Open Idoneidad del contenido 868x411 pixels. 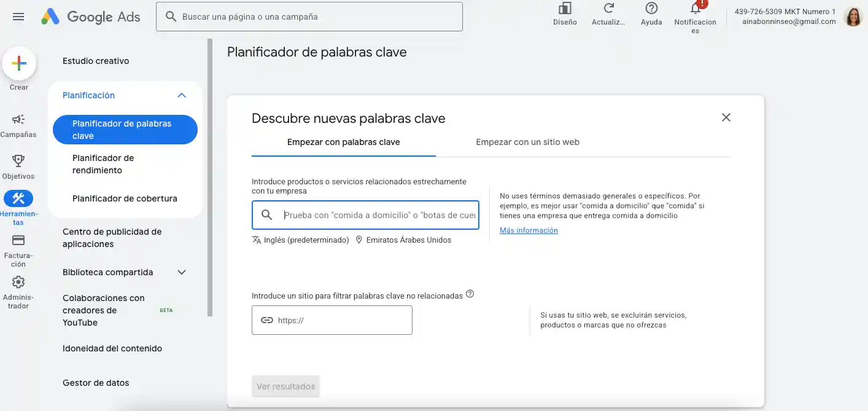112,348
